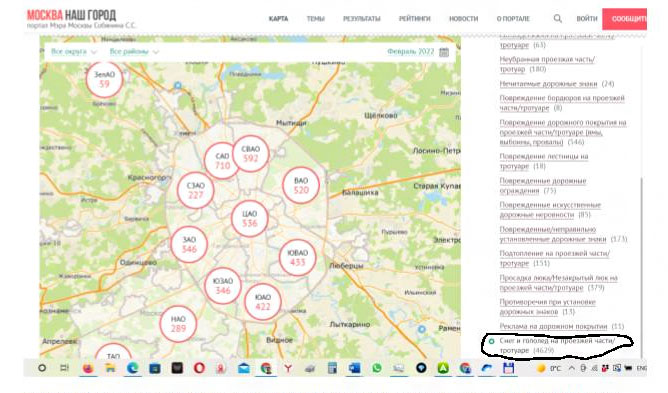Open Неубранная проезжая часть/тротуар (180) link
The width and height of the screenshot is (668, 393).
tap(547, 64)
